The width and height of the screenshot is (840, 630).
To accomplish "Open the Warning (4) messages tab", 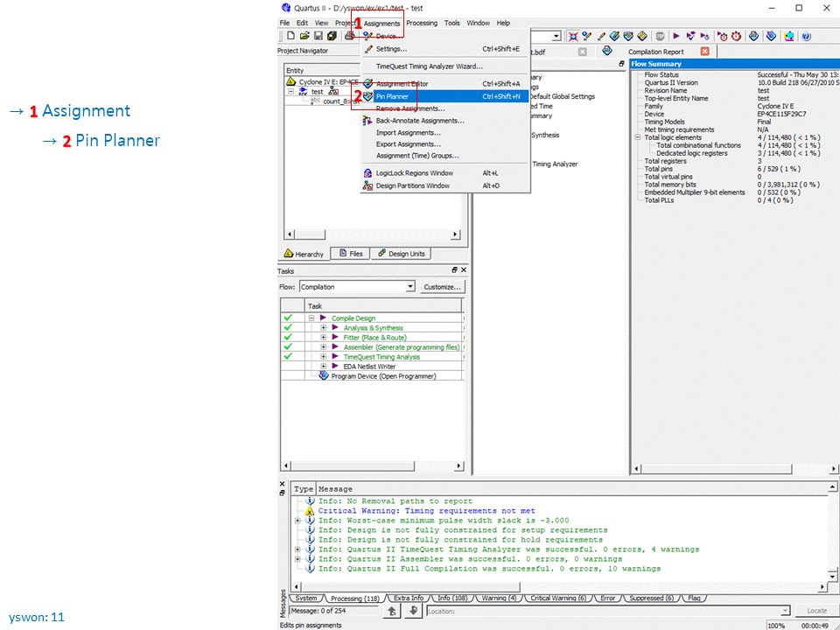I will click(x=499, y=598).
